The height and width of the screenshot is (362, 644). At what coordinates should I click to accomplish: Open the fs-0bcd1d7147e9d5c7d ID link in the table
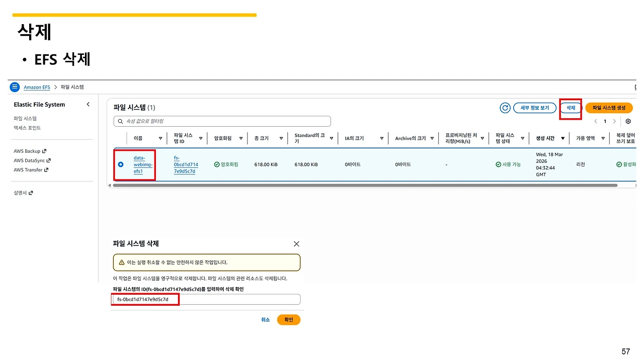point(186,164)
